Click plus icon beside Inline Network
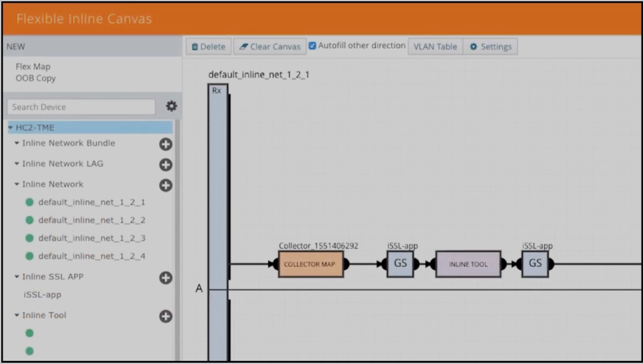This screenshot has height=364, width=643. [166, 185]
